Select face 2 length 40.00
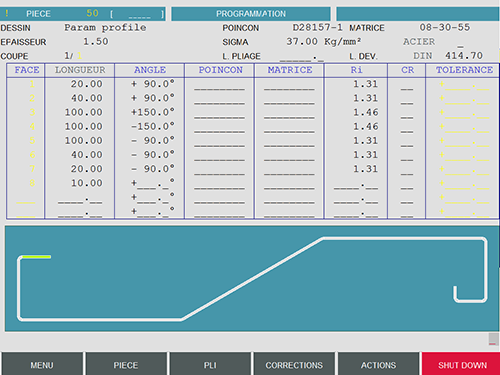The height and width of the screenshot is (375, 500). 86,98
